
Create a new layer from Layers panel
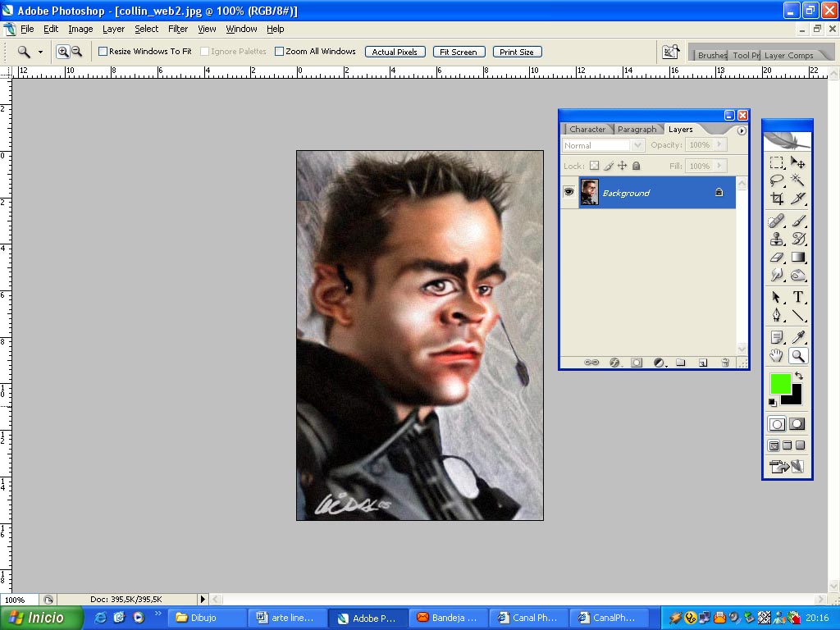(x=703, y=363)
